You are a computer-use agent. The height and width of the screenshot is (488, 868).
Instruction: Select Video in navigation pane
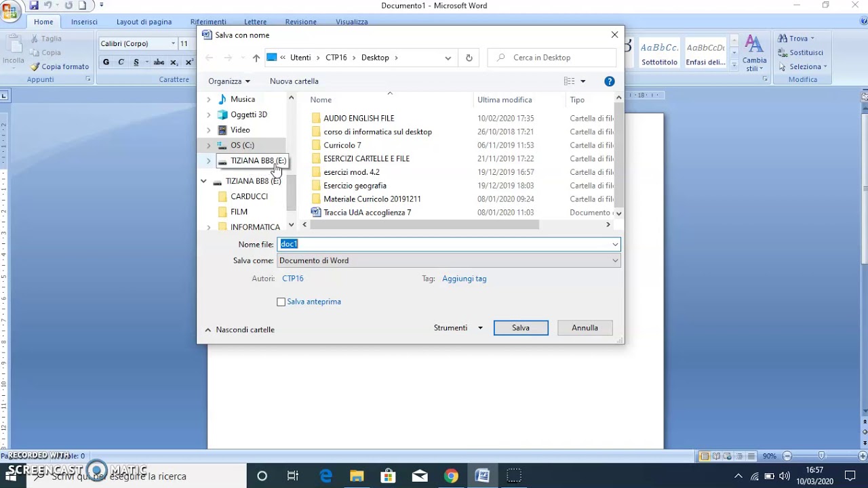[240, 130]
